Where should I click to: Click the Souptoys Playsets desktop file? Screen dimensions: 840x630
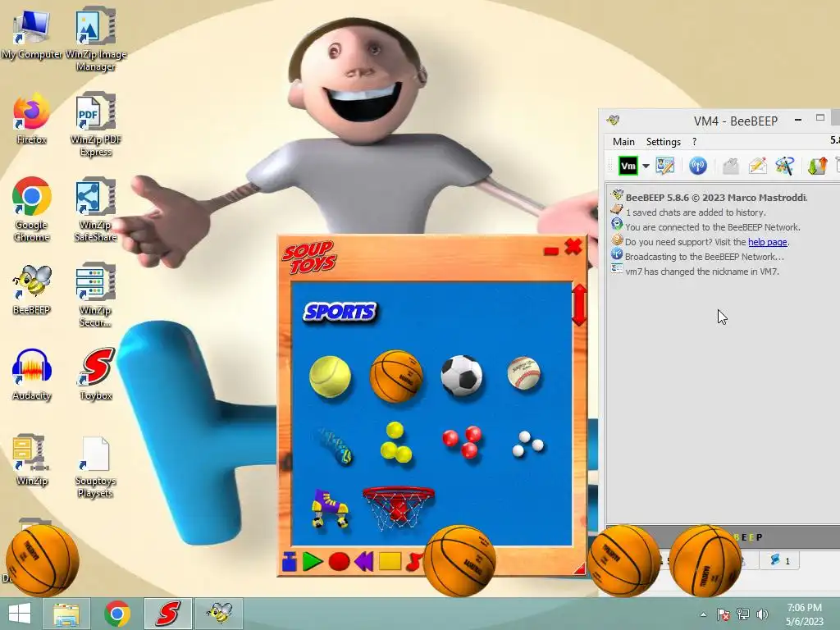tap(96, 468)
